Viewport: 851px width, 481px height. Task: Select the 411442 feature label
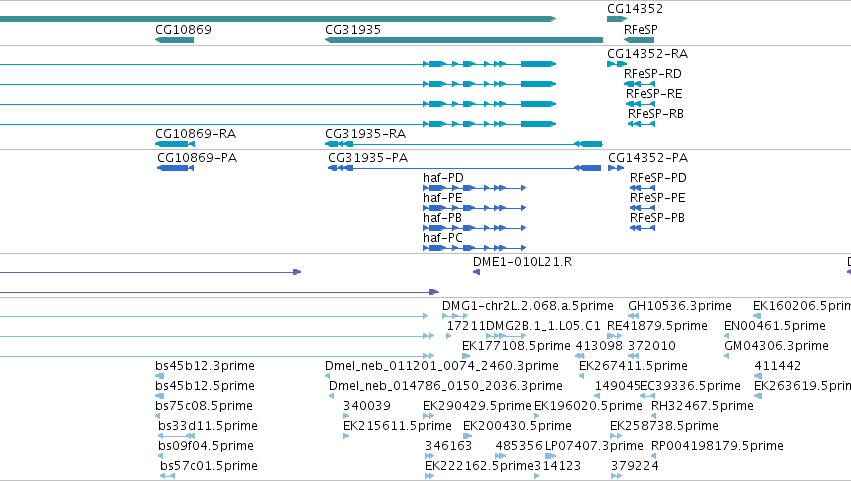(x=777, y=366)
